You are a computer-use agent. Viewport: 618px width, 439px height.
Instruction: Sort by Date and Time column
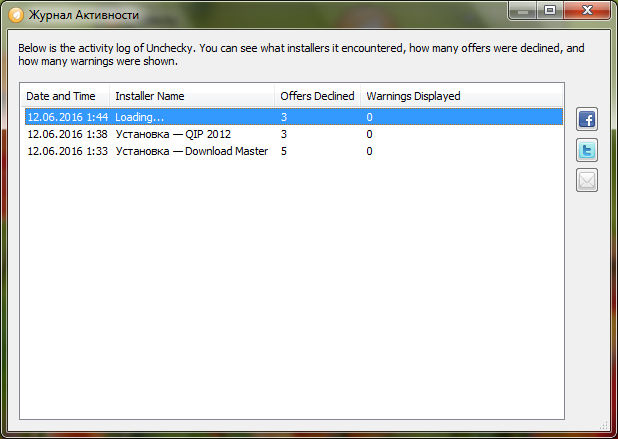pyautogui.click(x=65, y=96)
